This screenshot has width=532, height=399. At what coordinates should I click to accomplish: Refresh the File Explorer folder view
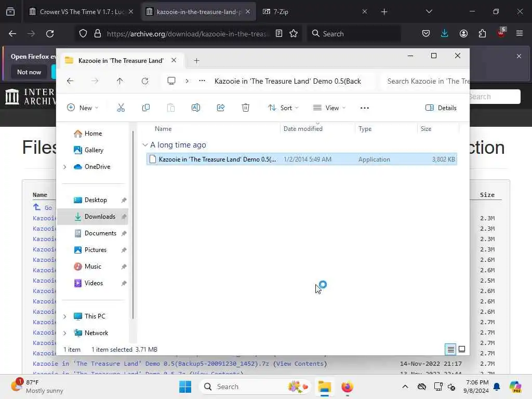click(145, 81)
